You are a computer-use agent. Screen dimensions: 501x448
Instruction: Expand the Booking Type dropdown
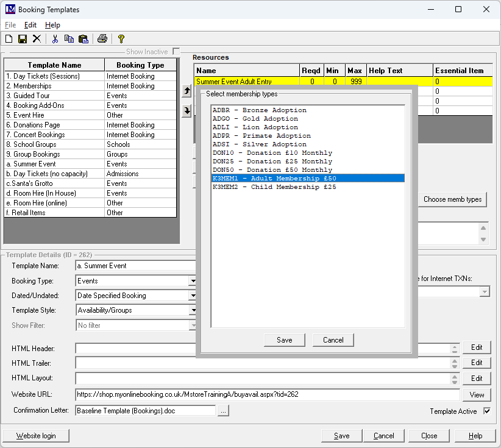pos(193,281)
